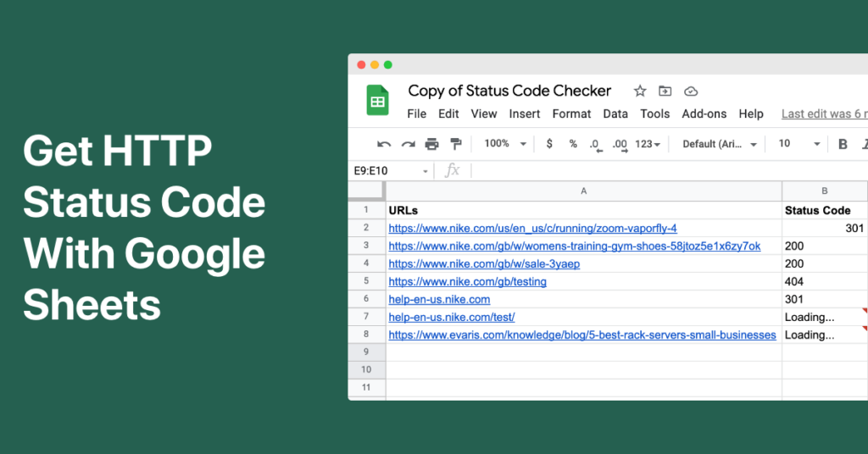868x454 pixels.
Task: Increase decimal places
Action: pyautogui.click(x=620, y=145)
